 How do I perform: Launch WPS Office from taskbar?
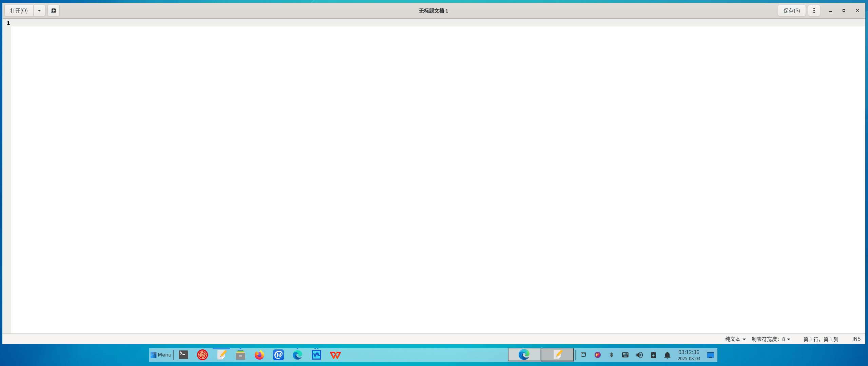[335, 355]
